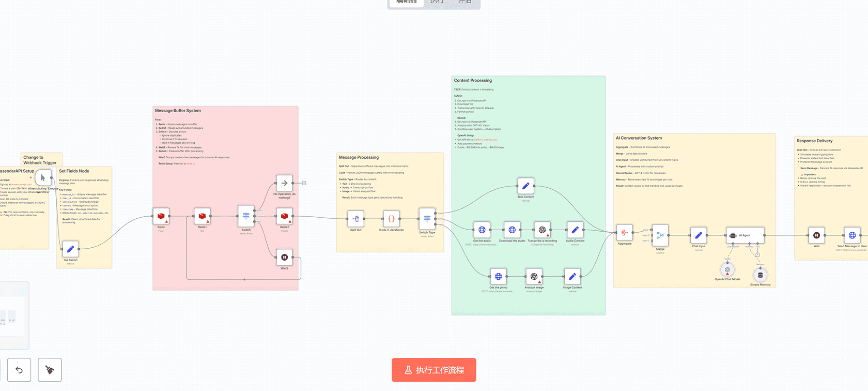
Task: Select the OpenAI Chat Model node
Action: 727,270
